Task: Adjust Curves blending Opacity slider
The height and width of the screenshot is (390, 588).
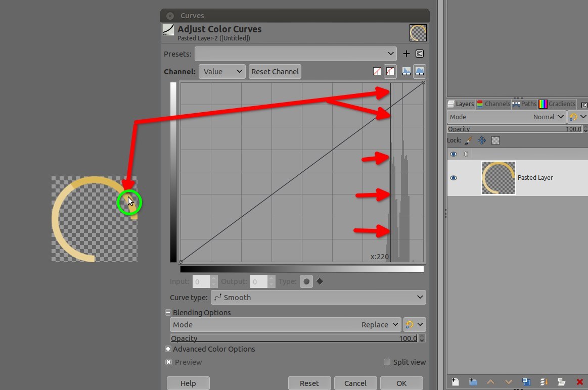Action: pos(294,338)
